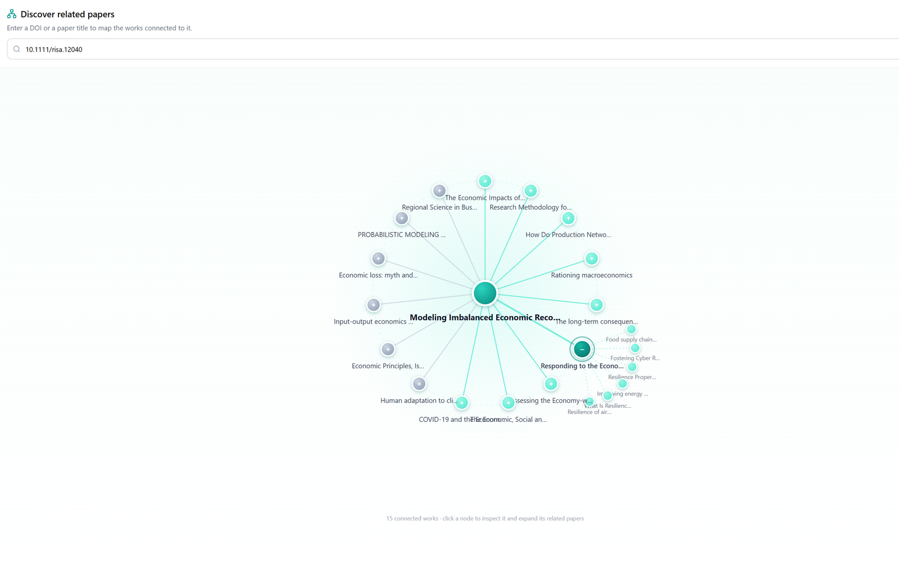This screenshot has height=588, width=899.
Task: Select 'Fostering Cyber R...' child node
Action: coord(635,348)
